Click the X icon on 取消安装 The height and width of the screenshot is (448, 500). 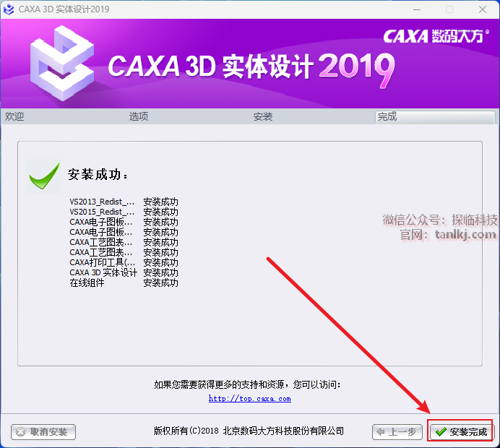tap(20, 432)
